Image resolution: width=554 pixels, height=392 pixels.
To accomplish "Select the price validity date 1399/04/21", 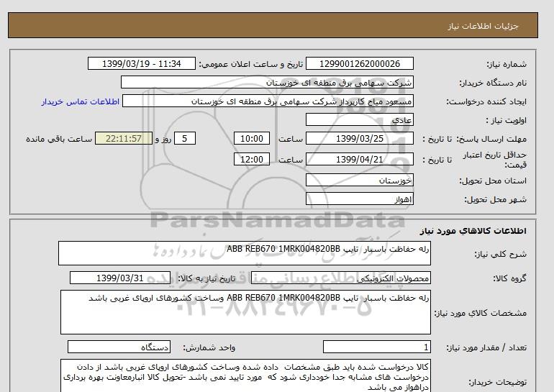I will 360,159.
